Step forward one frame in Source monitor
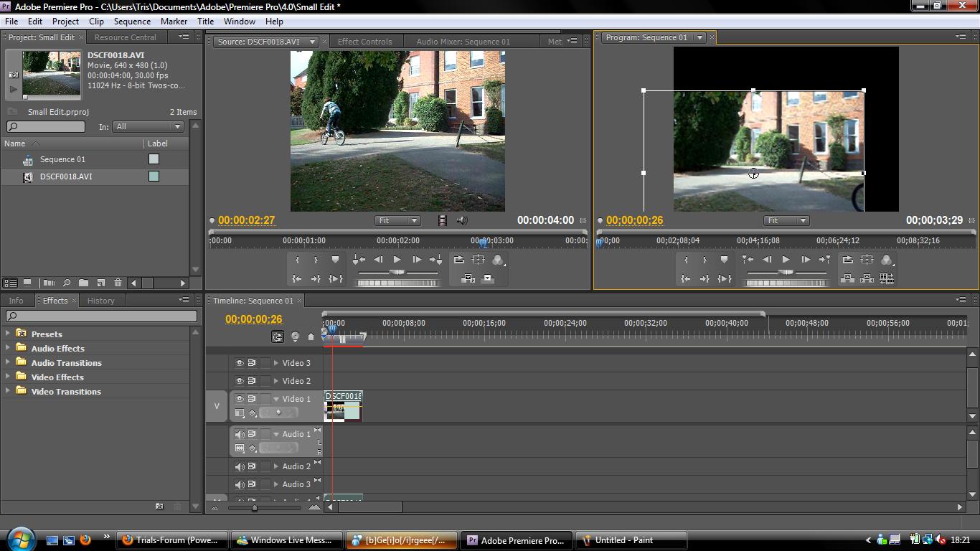Screen dimensions: 980x551 (x=417, y=260)
